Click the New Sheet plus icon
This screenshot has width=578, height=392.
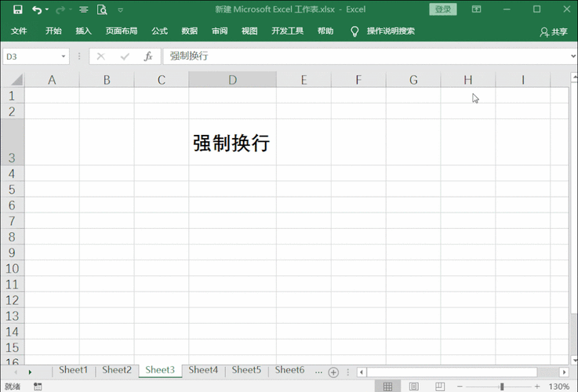pyautogui.click(x=333, y=372)
